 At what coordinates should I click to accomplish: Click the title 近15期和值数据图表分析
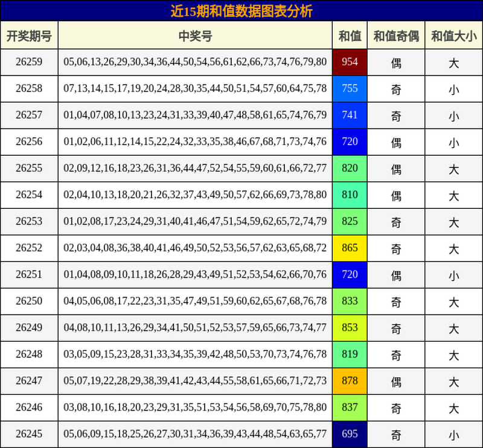pyautogui.click(x=241, y=11)
